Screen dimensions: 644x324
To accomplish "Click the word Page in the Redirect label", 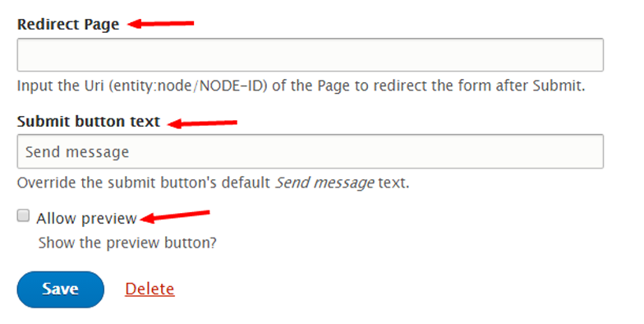I will (102, 25).
